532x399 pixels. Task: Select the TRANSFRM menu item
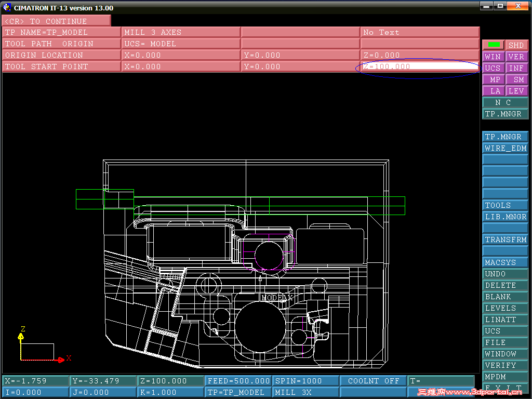click(505, 240)
